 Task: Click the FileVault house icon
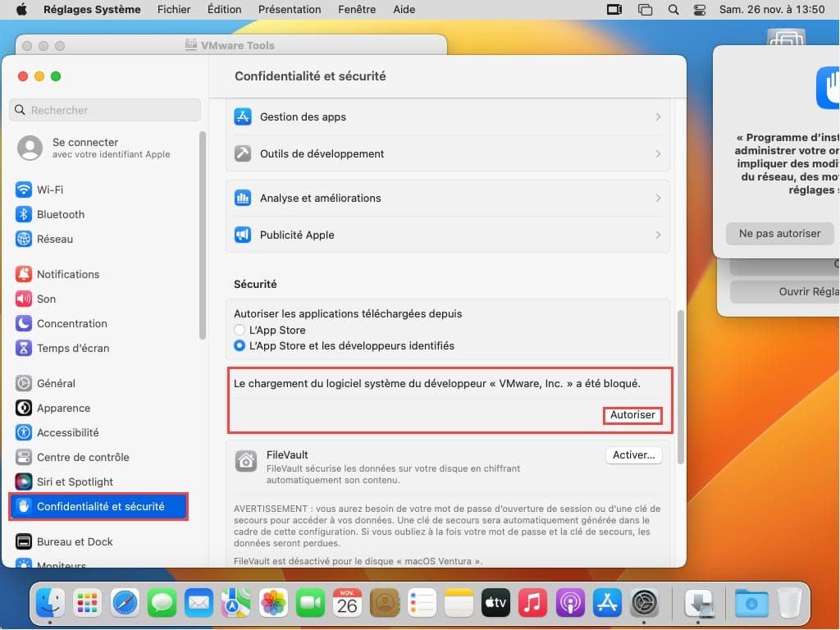coord(246,461)
